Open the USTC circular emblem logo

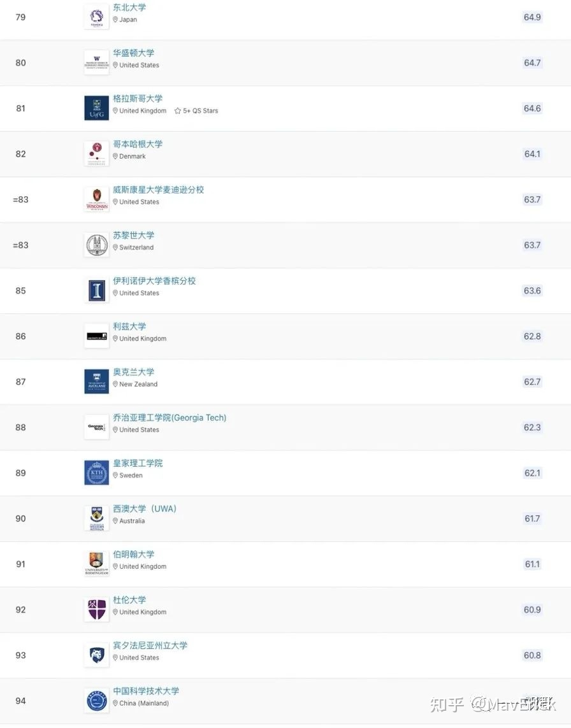(97, 701)
